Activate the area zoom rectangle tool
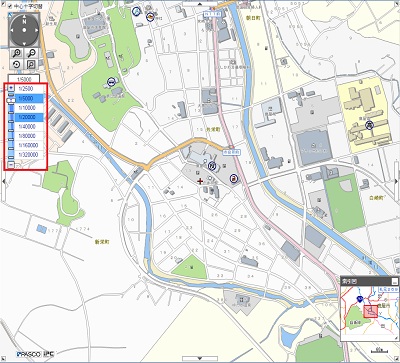 pos(31,64)
